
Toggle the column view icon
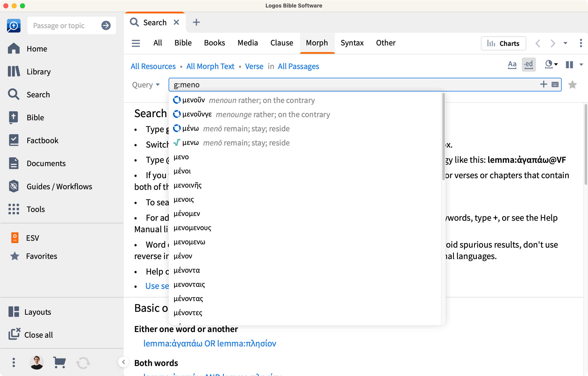(x=569, y=65)
